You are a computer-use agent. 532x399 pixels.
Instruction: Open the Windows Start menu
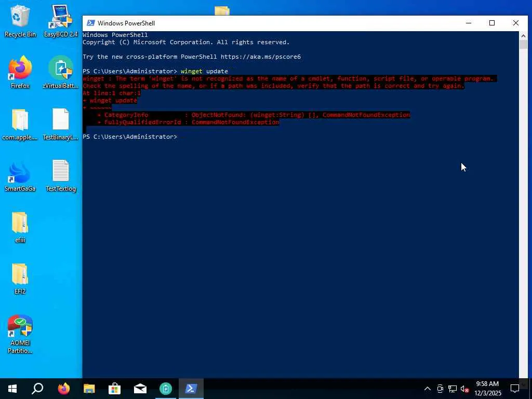12,389
